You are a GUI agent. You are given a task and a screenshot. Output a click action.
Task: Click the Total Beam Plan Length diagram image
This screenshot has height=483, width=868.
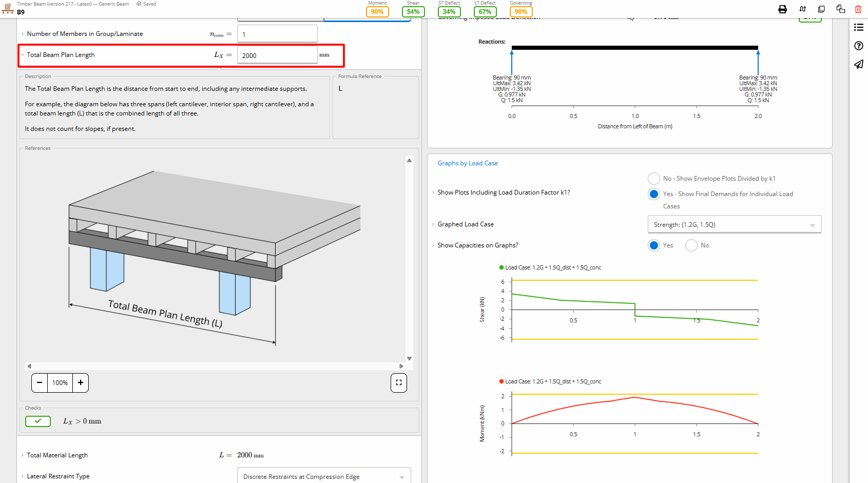[215, 258]
